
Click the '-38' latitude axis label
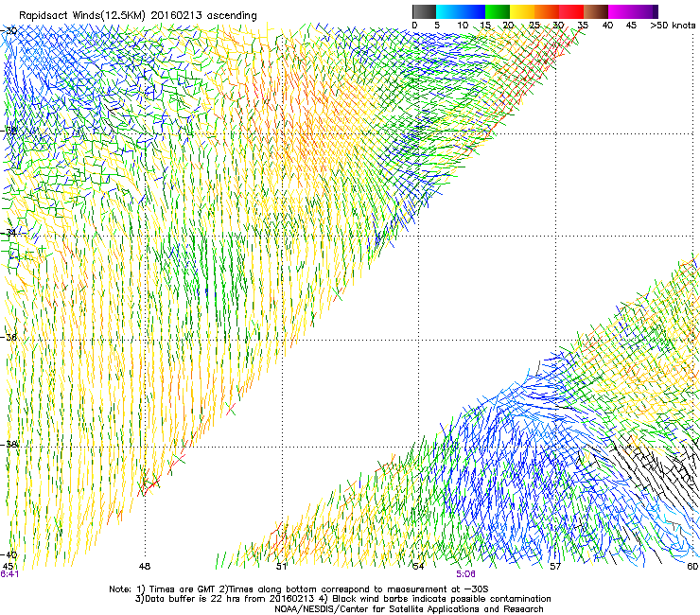9,445
